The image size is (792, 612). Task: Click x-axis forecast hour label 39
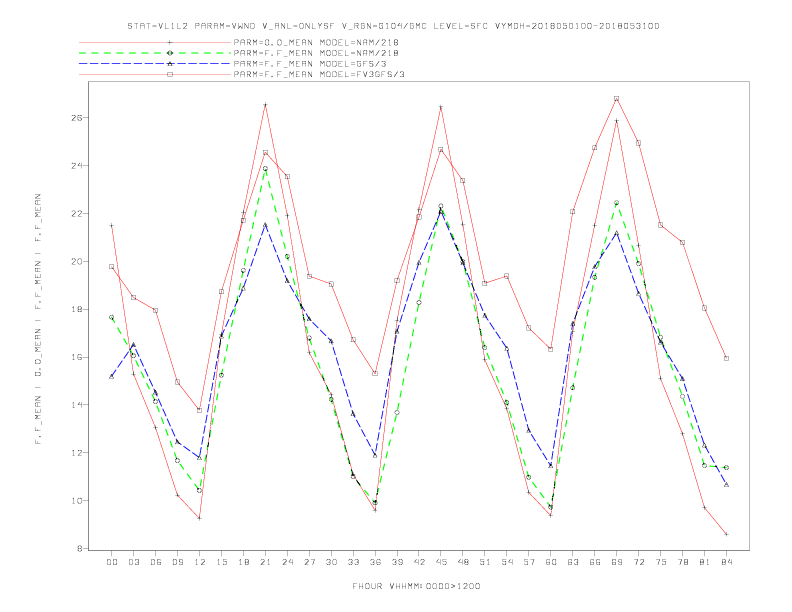397,562
